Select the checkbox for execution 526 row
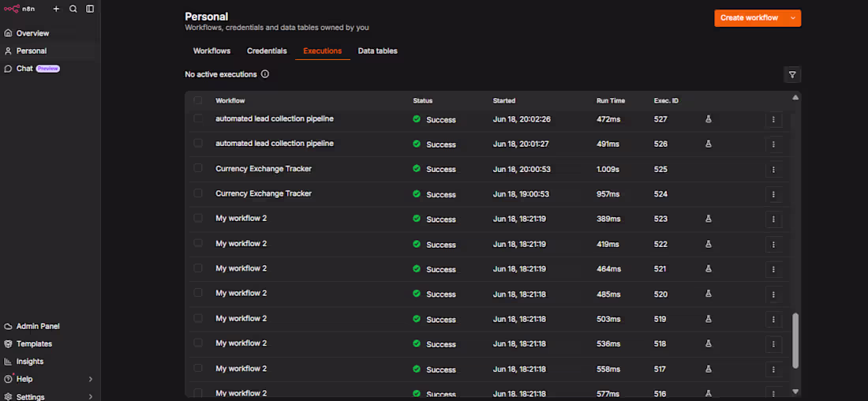 click(x=197, y=143)
